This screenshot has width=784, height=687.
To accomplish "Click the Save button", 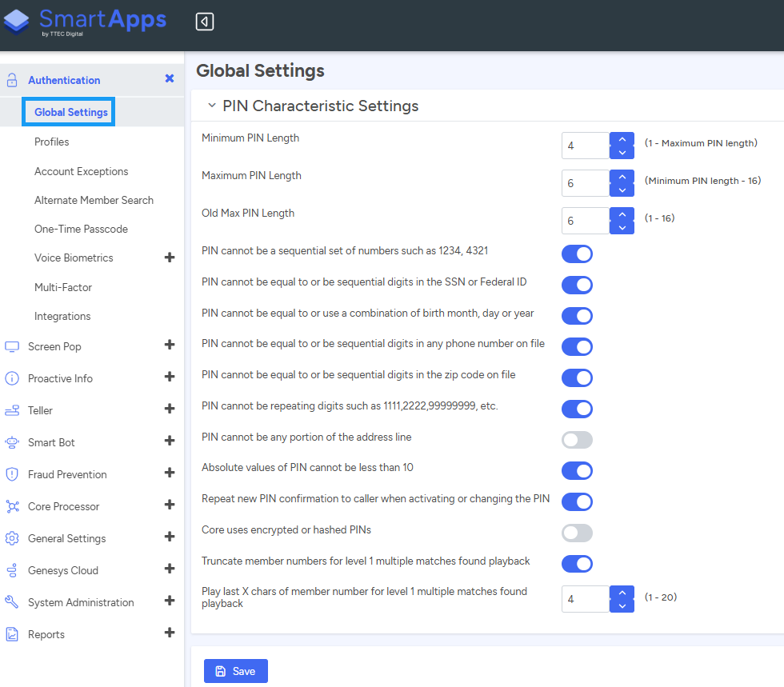I will point(235,671).
